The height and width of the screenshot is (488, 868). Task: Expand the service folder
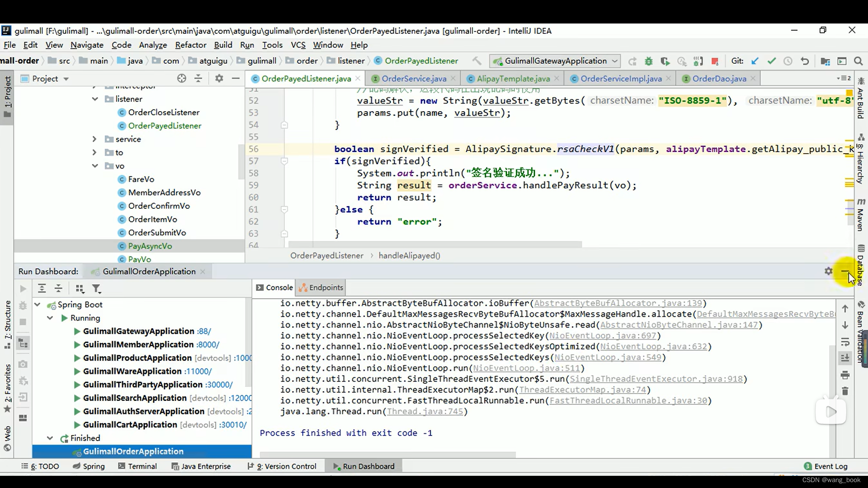pos(94,139)
